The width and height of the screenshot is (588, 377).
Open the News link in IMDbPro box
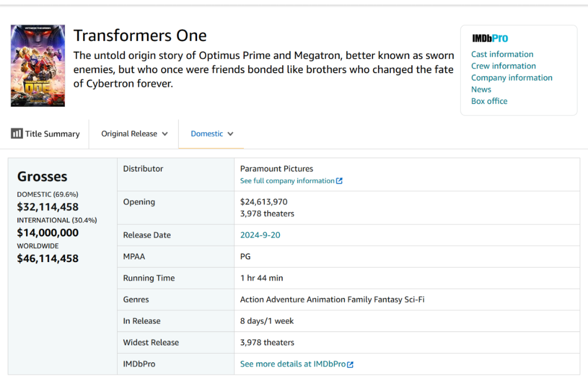tap(481, 89)
